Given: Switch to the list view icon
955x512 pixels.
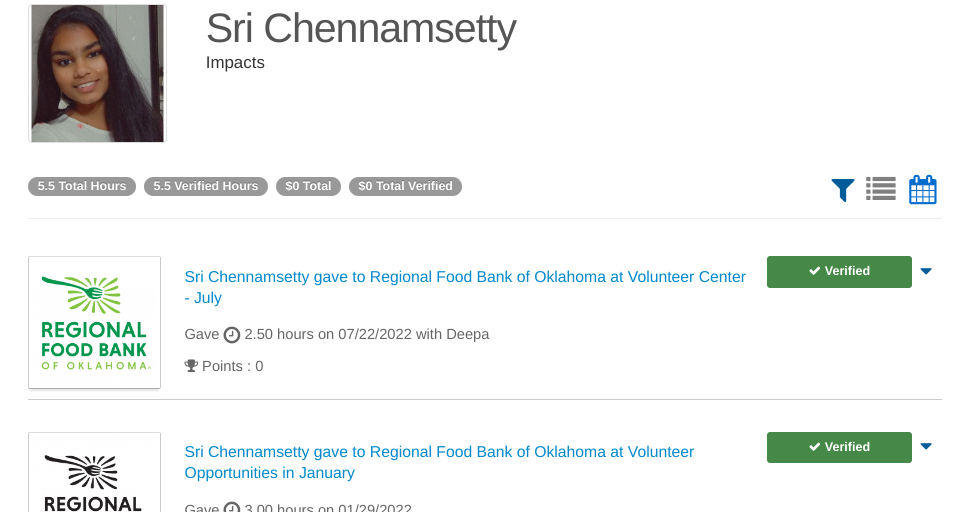Looking at the screenshot, I should pyautogui.click(x=881, y=188).
